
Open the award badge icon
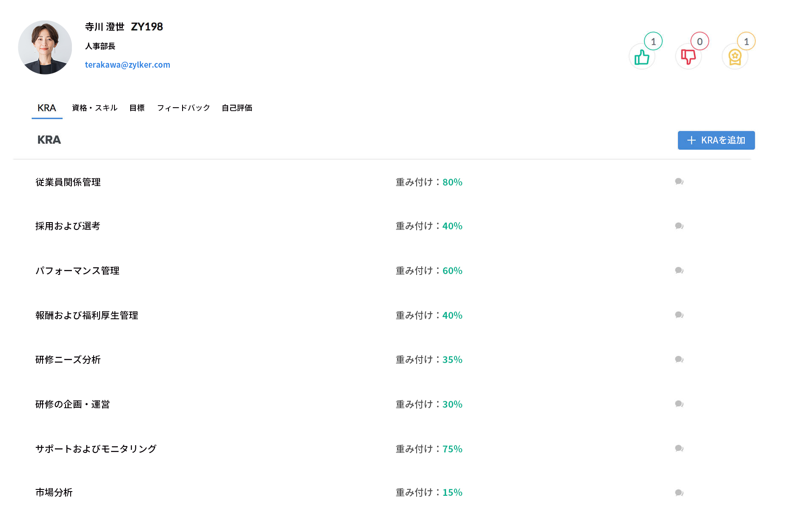pos(735,56)
